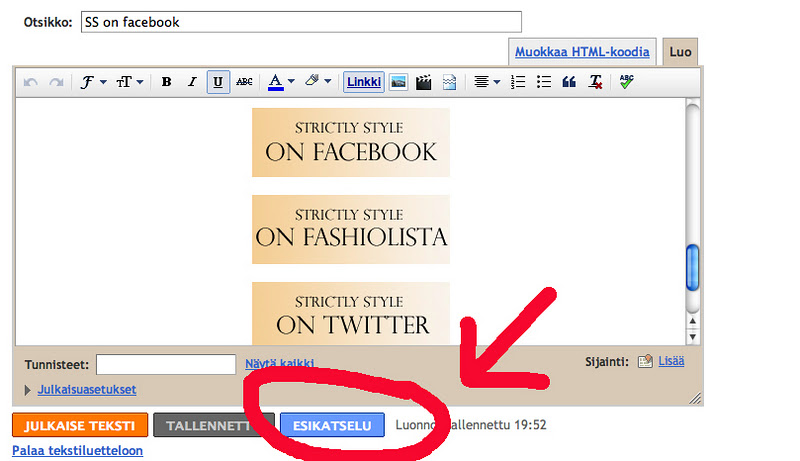Click the text alignment icon

481,82
